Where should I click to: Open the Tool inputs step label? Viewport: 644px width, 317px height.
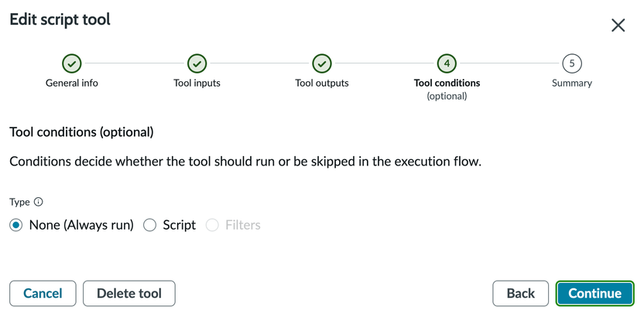pyautogui.click(x=197, y=83)
